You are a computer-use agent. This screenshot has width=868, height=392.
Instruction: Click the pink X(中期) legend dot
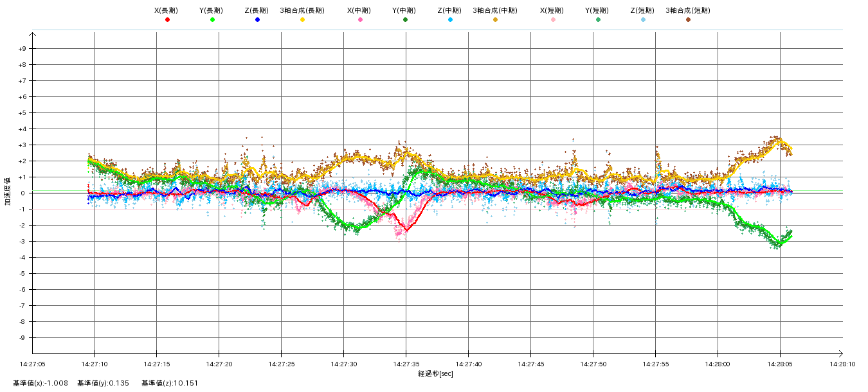pos(360,20)
